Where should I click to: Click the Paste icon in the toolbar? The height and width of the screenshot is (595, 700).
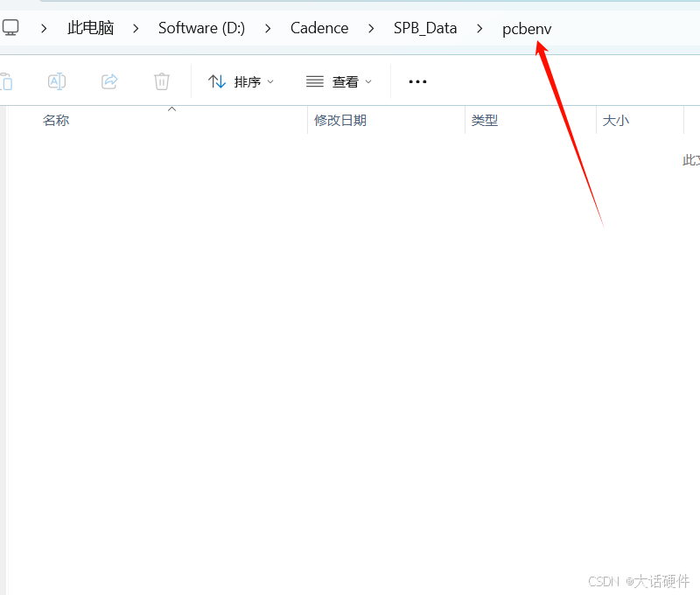point(9,81)
